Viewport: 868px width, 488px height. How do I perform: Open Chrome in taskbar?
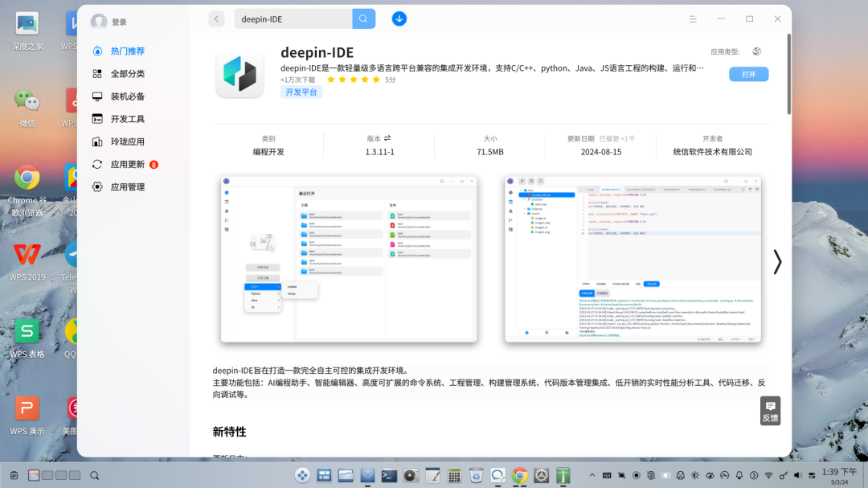click(519, 475)
